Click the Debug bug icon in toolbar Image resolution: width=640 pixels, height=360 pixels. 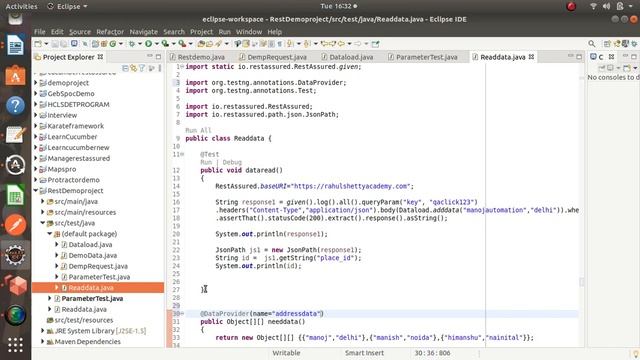tap(132, 44)
